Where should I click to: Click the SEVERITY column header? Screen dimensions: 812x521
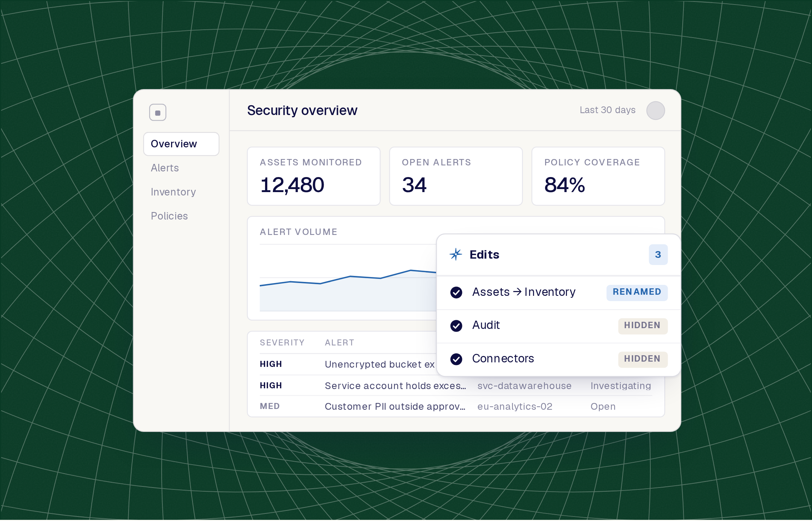[x=282, y=342]
